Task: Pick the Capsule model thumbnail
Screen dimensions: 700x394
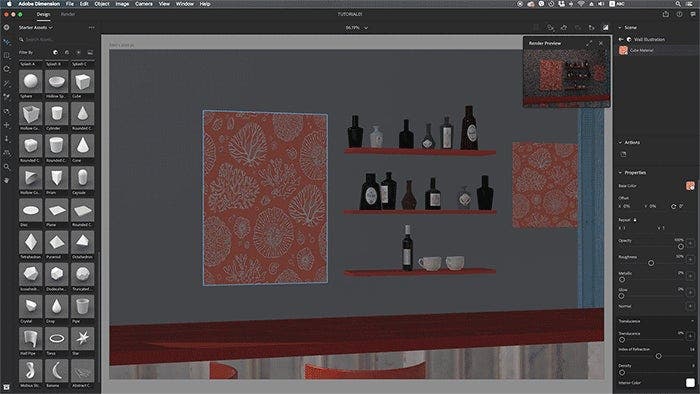Action: tap(83, 178)
